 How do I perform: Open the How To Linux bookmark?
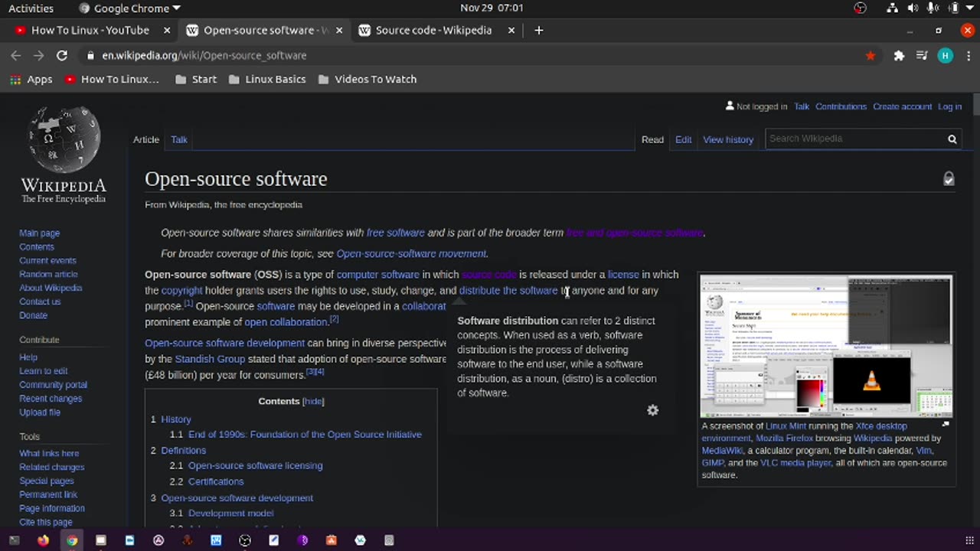(x=113, y=79)
